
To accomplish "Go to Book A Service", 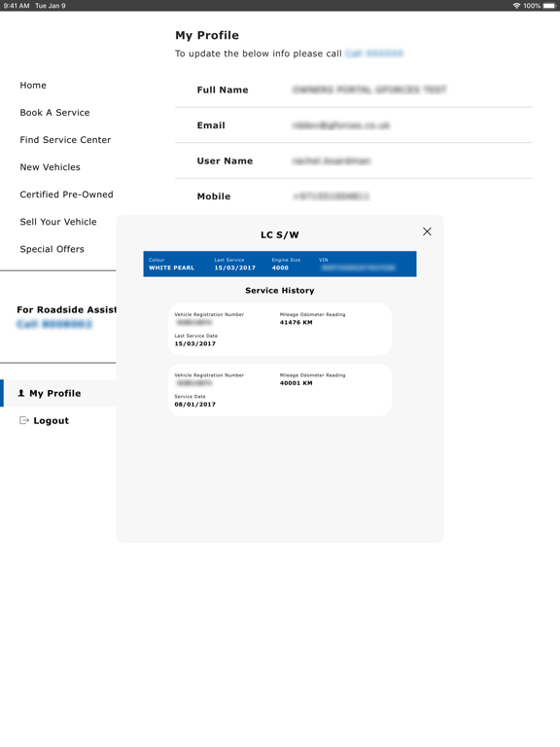I will point(54,113).
